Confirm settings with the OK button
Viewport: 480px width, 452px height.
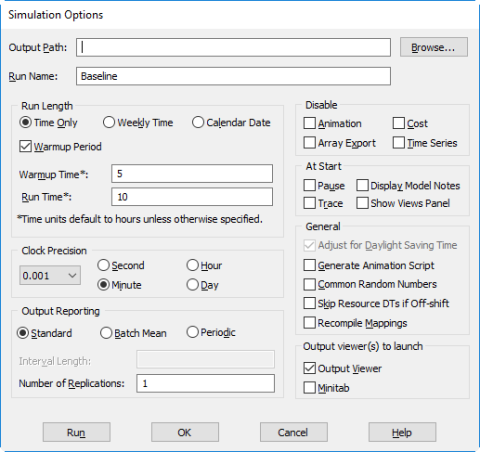[x=185, y=432]
